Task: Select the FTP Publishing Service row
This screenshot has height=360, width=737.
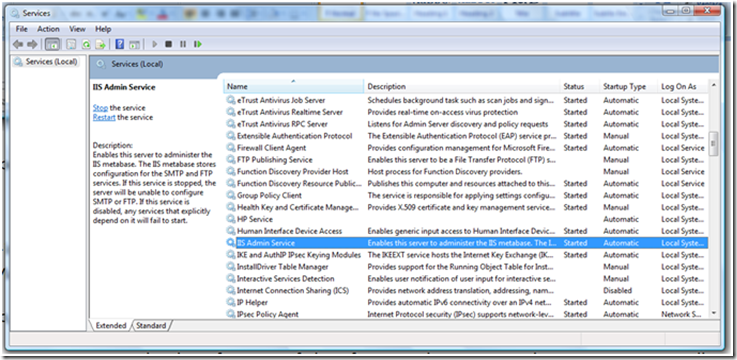Action: 466,160
